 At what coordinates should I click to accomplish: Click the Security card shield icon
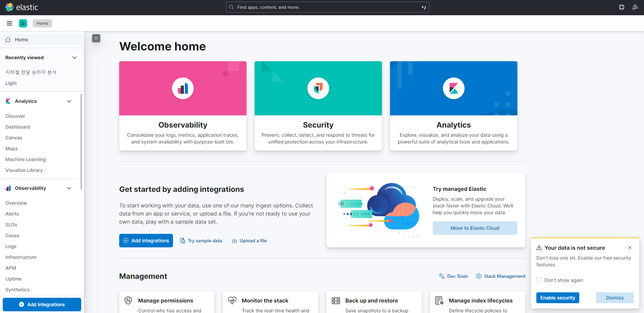[318, 88]
